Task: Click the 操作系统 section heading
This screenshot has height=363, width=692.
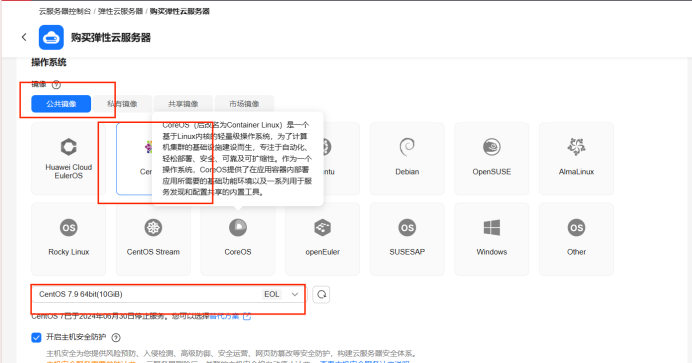Action: (x=49, y=63)
